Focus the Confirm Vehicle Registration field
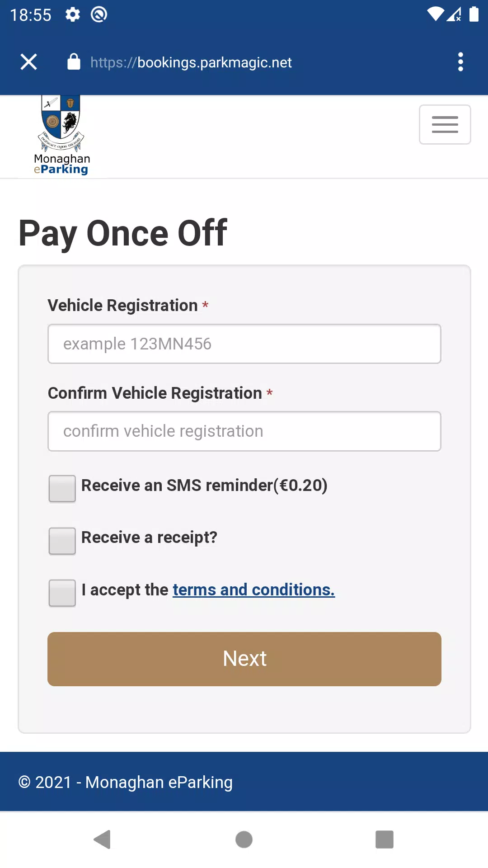Image resolution: width=488 pixels, height=868 pixels. (244, 431)
